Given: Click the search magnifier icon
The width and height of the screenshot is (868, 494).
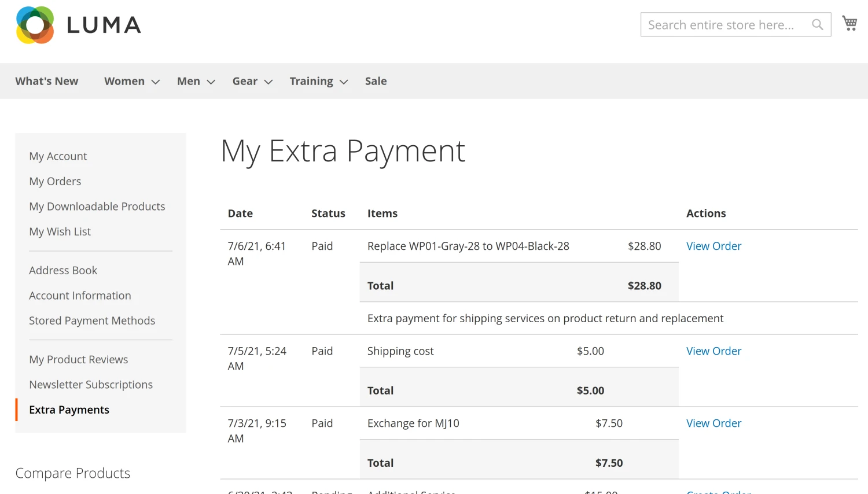Looking at the screenshot, I should click(817, 24).
